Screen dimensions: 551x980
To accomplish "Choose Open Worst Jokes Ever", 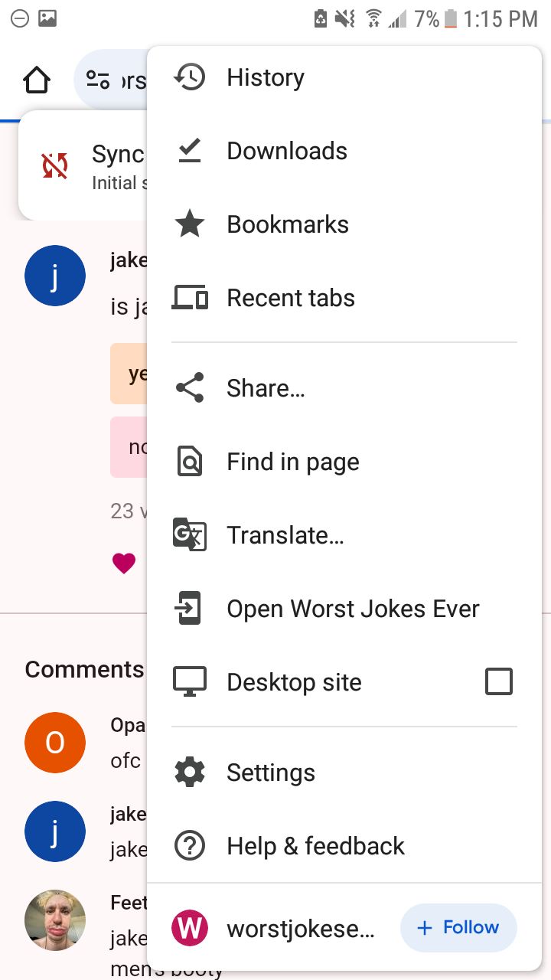I will click(x=353, y=609).
